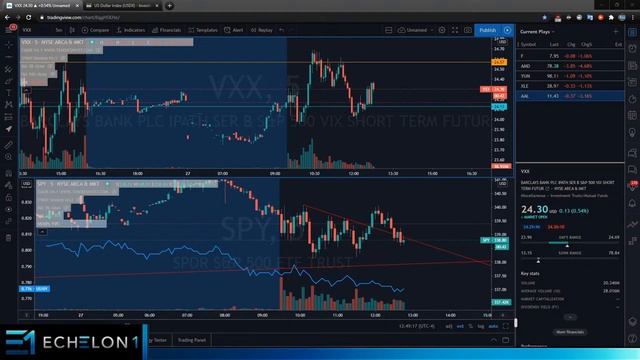
Task: Maximize the bottom panel
Action: (506, 340)
